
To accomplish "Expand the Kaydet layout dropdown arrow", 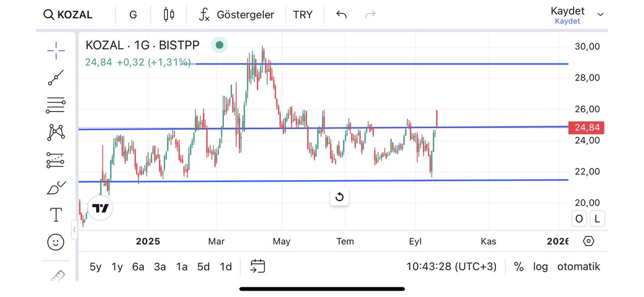I will coord(601,14).
